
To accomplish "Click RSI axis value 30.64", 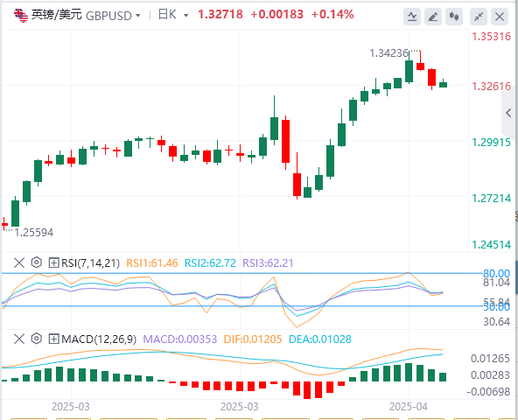I will 496,321.
